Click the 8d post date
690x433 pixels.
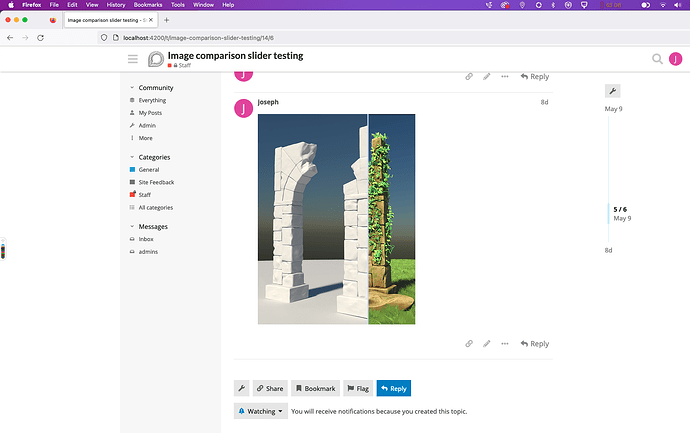pos(544,102)
